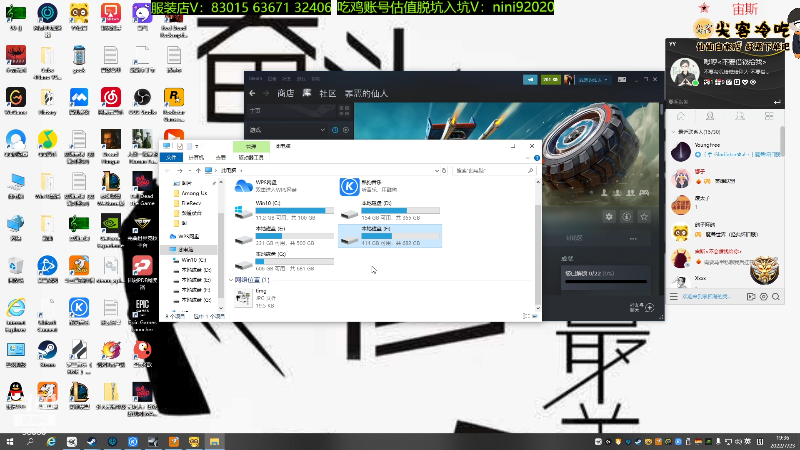Screen dimensions: 800x450
Task: Switch Explorer to large icons view button
Action: coord(535,316)
